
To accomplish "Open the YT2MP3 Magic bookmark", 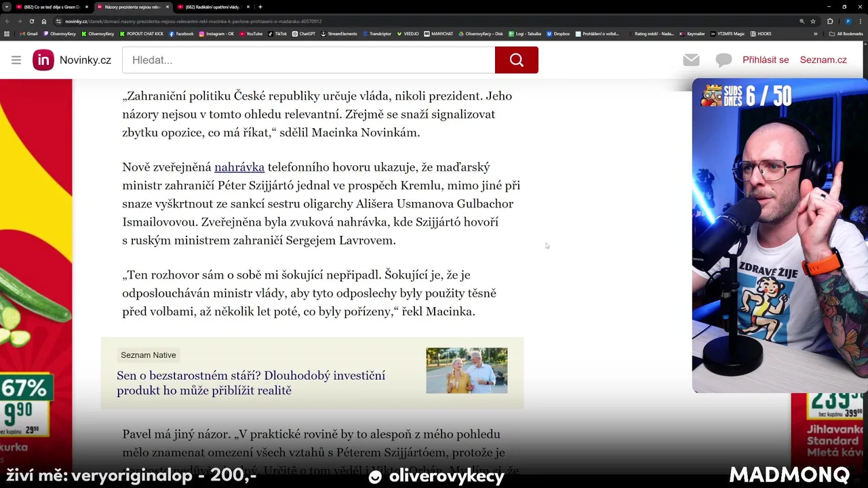I will (728, 33).
